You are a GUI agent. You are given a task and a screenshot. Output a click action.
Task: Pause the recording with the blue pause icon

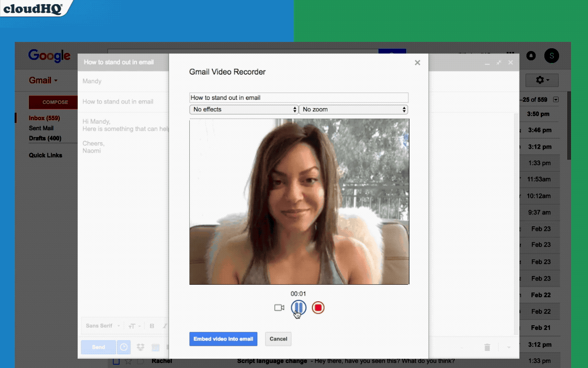coord(299,307)
